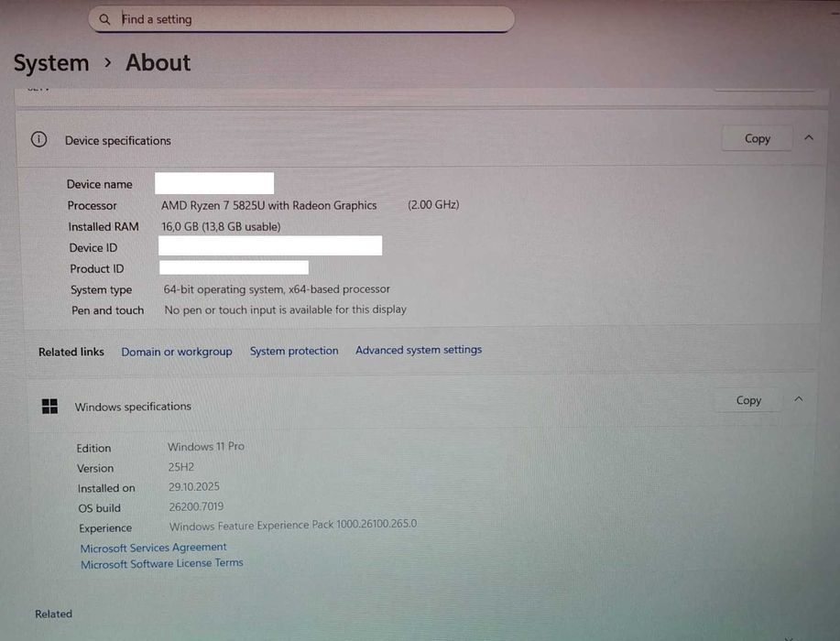Select the OS build 26200.7019 value
840x641 pixels.
(x=196, y=506)
